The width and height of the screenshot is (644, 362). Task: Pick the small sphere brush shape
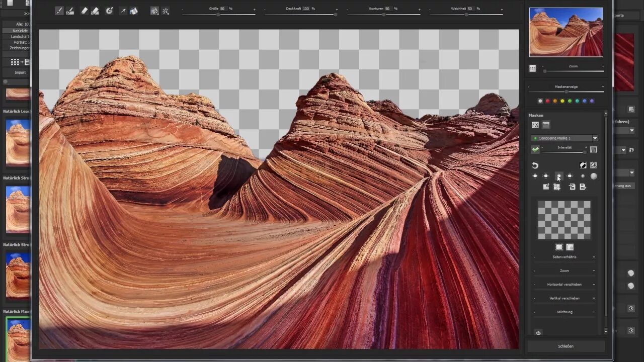(583, 176)
